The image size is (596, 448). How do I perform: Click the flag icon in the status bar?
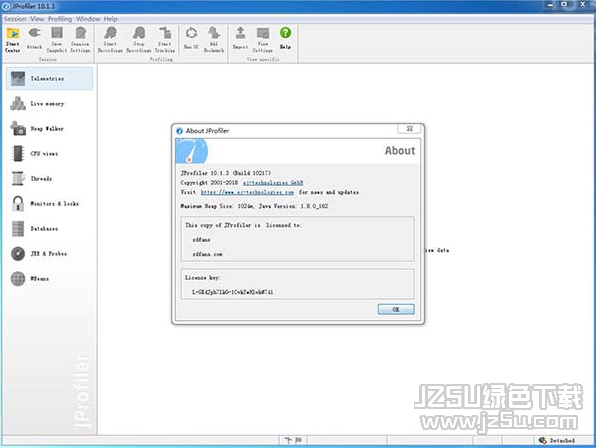coord(299,440)
